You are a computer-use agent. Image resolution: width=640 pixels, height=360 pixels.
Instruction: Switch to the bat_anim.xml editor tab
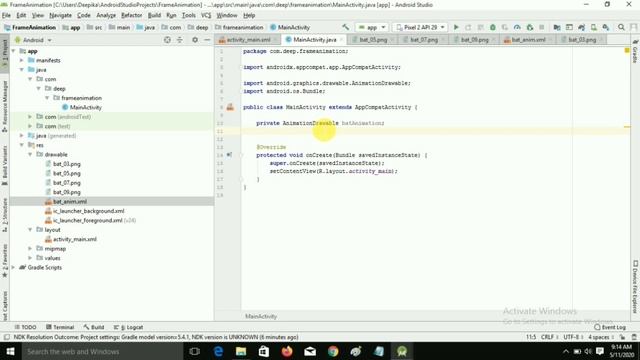click(528, 40)
